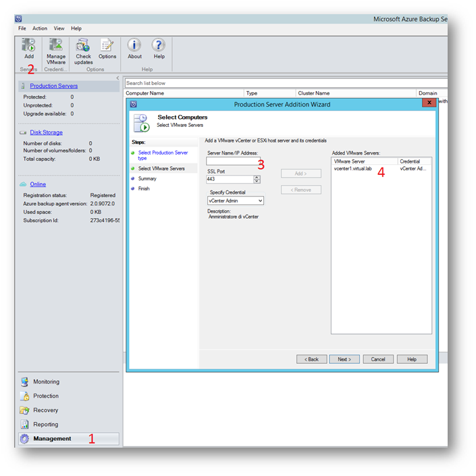
Task: Click the Reporting document icon
Action: click(25, 424)
